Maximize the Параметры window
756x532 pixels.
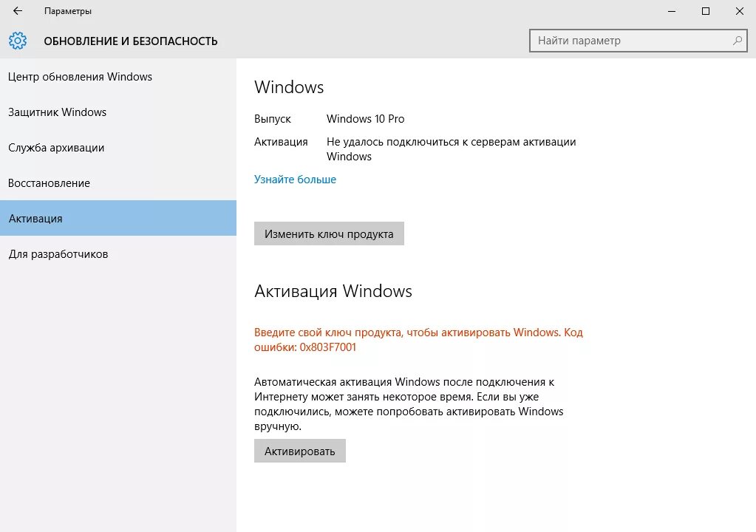(705, 11)
